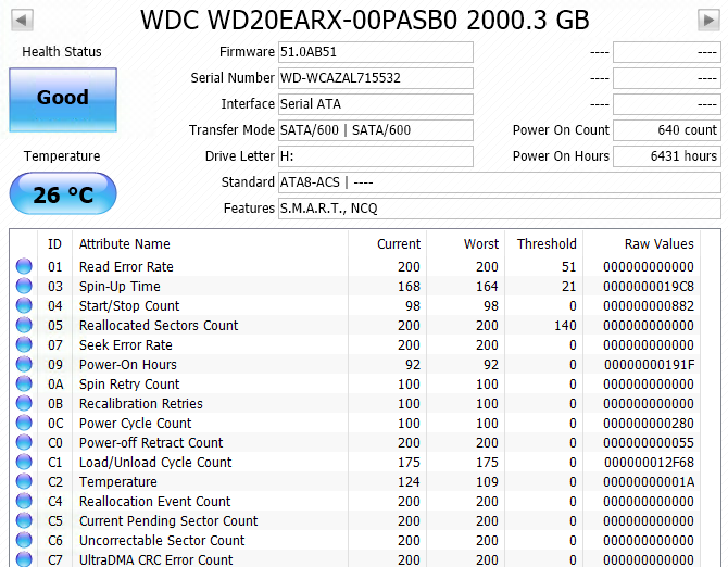Click the status orb for Start/Stop Count
This screenshot has height=567, width=728.
tap(24, 306)
